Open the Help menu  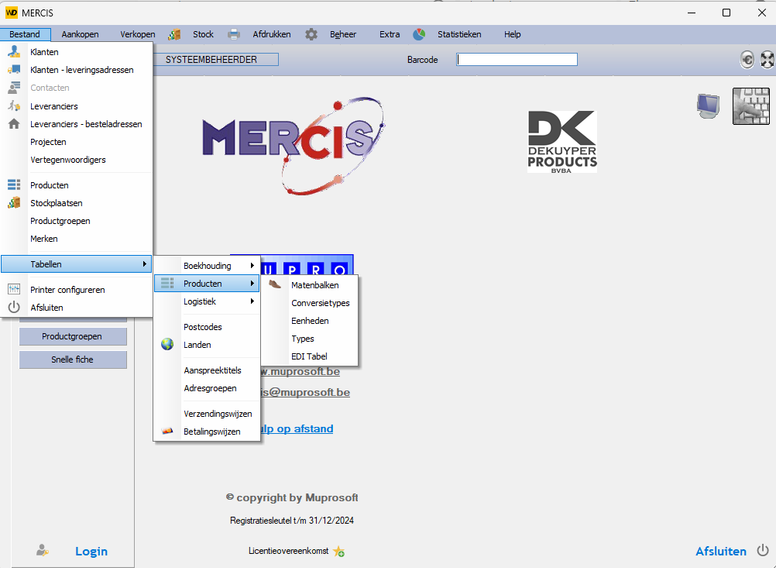point(512,34)
